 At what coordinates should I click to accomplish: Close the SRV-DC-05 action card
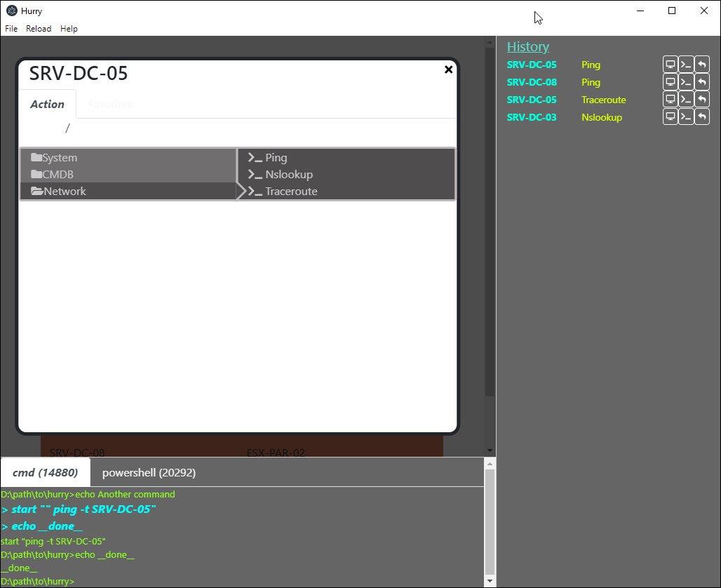point(448,69)
